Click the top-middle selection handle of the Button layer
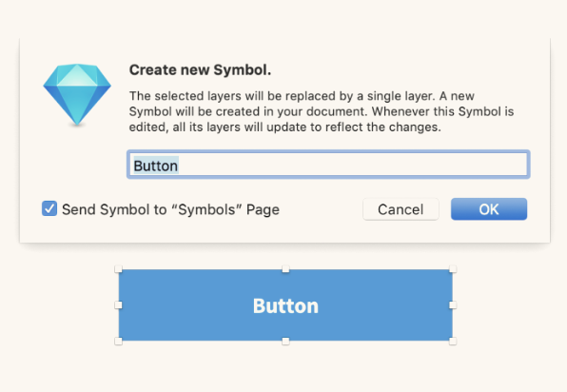The width and height of the screenshot is (567, 392). coord(285,268)
